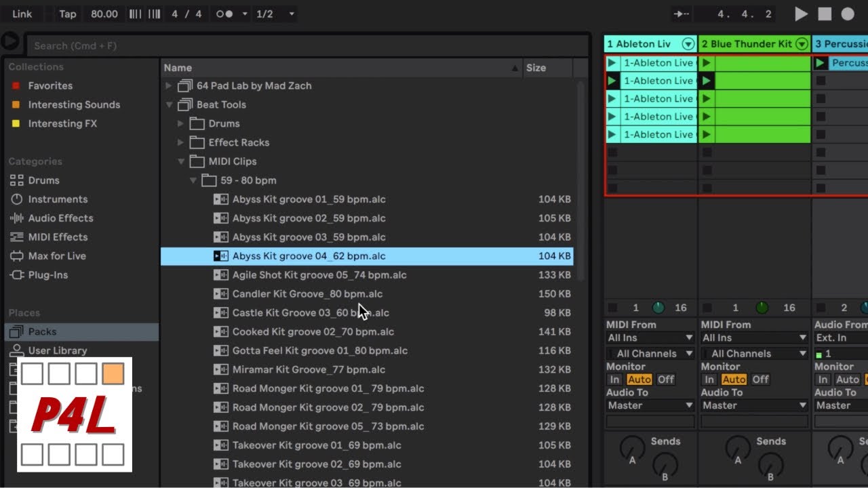
Task: Click the Link sync button
Action: tap(22, 14)
